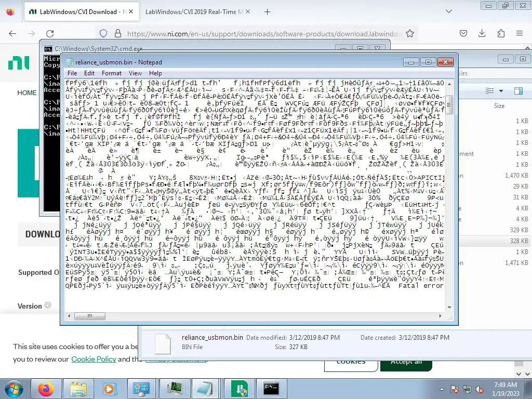Click Notepad horizontal scrollbar thumb
The width and height of the screenshot is (532, 399).
[90, 316]
